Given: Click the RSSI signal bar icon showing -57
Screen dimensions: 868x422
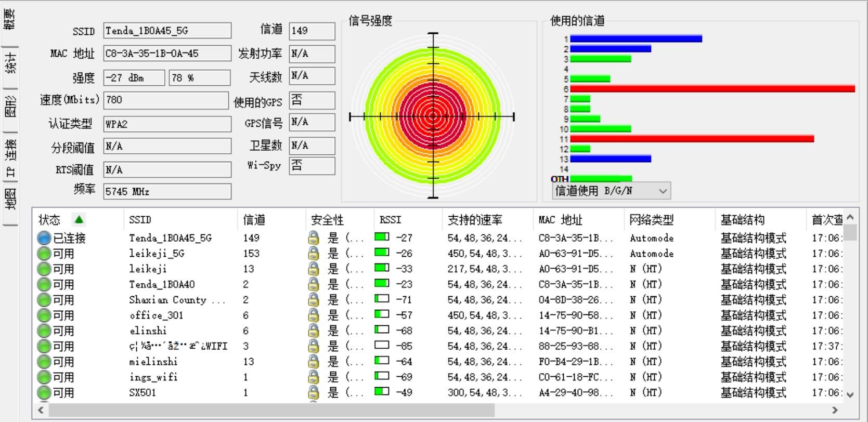Looking at the screenshot, I should point(382,315).
